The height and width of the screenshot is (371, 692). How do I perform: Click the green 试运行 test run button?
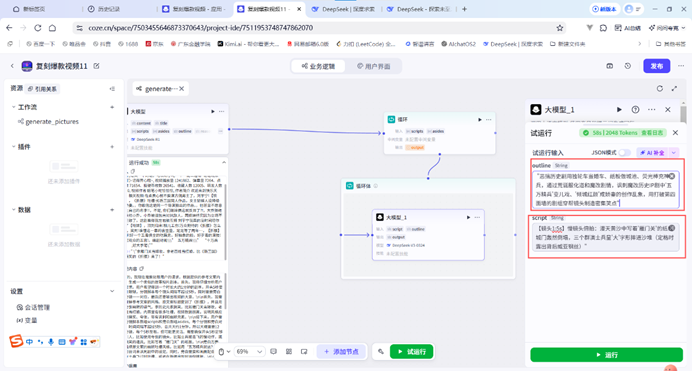click(411, 352)
